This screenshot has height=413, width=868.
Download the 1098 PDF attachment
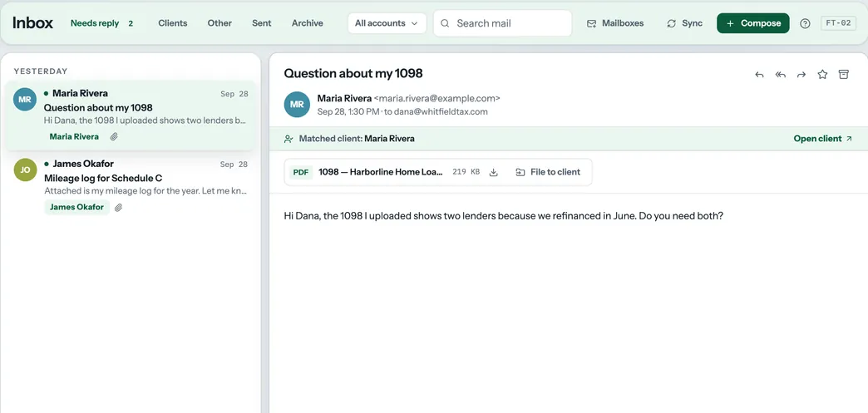point(494,172)
